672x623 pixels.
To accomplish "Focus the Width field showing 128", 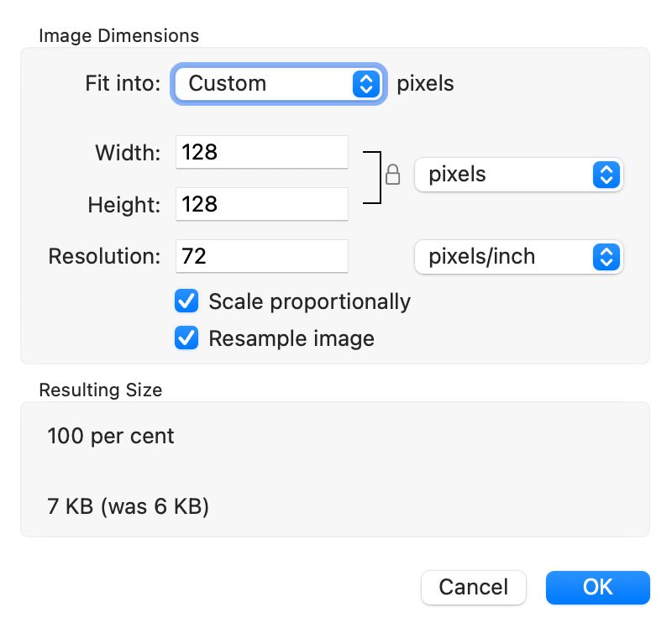I will (261, 153).
